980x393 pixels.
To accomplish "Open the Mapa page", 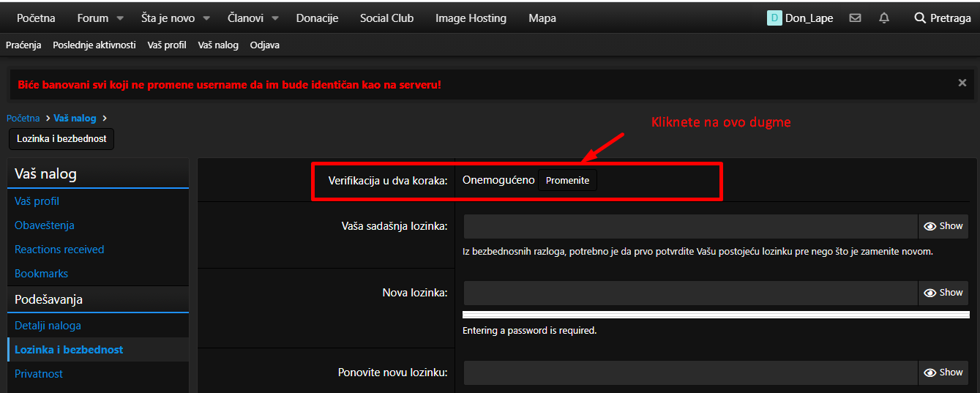I will (x=542, y=18).
